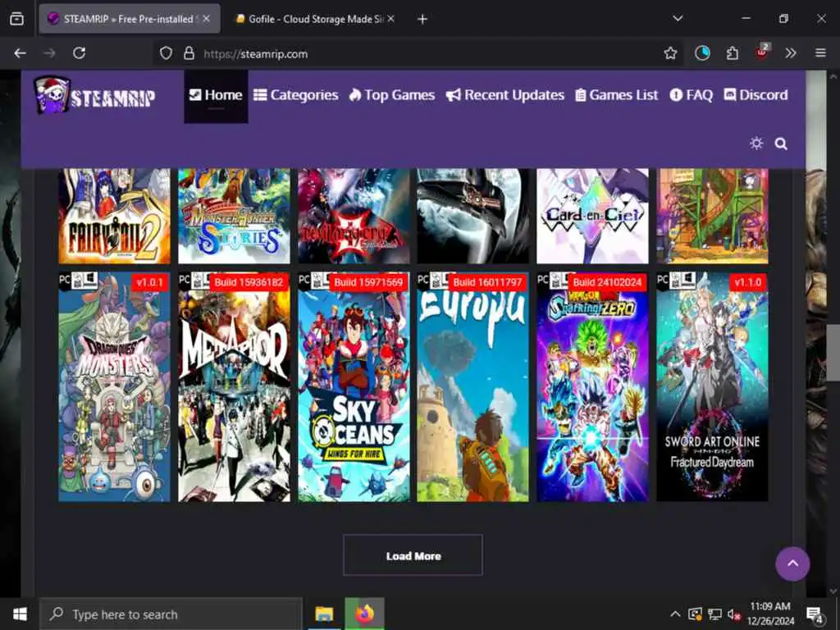Click the Build 15936182 badge
The width and height of the screenshot is (840, 630).
(249, 282)
